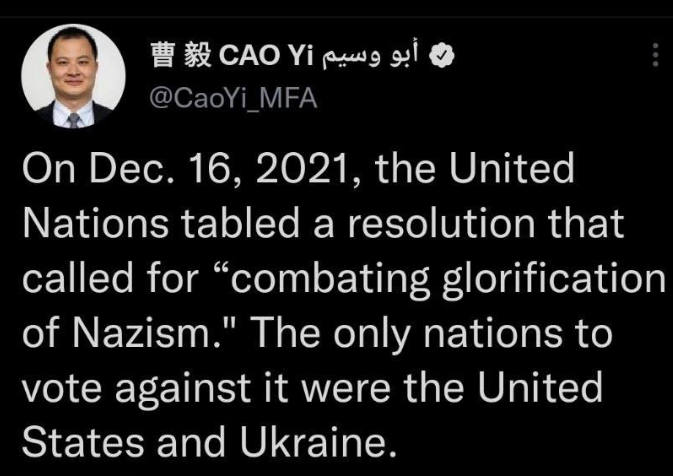Click the word Nazism in tweet

click(x=147, y=334)
